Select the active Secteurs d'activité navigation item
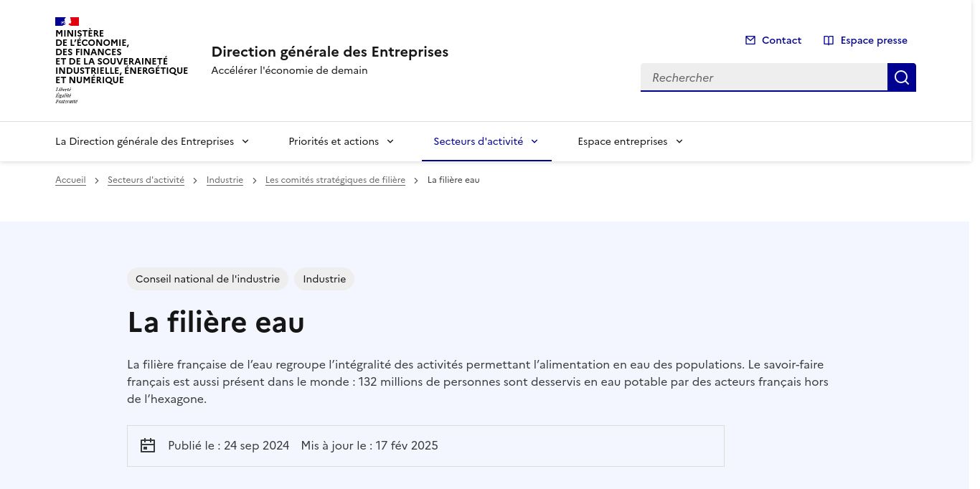This screenshot has height=489, width=980. (x=479, y=141)
